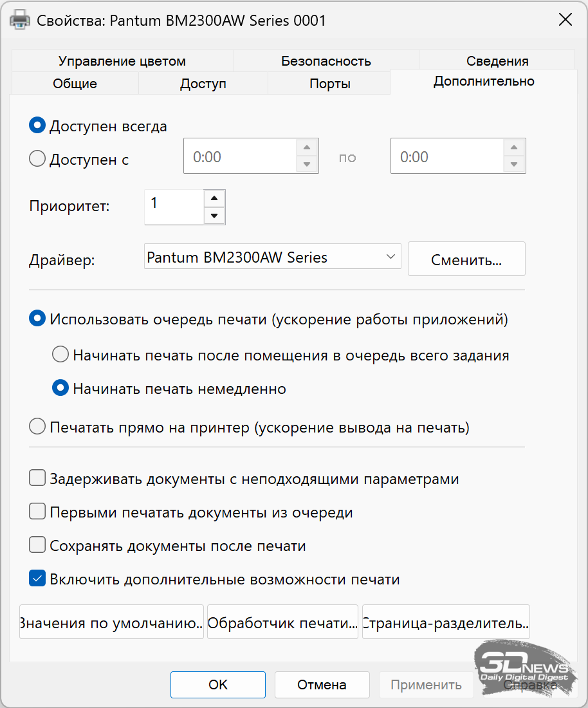Uncheck Включить дополнительные возможности печати
This screenshot has width=588, height=708.
[38, 579]
